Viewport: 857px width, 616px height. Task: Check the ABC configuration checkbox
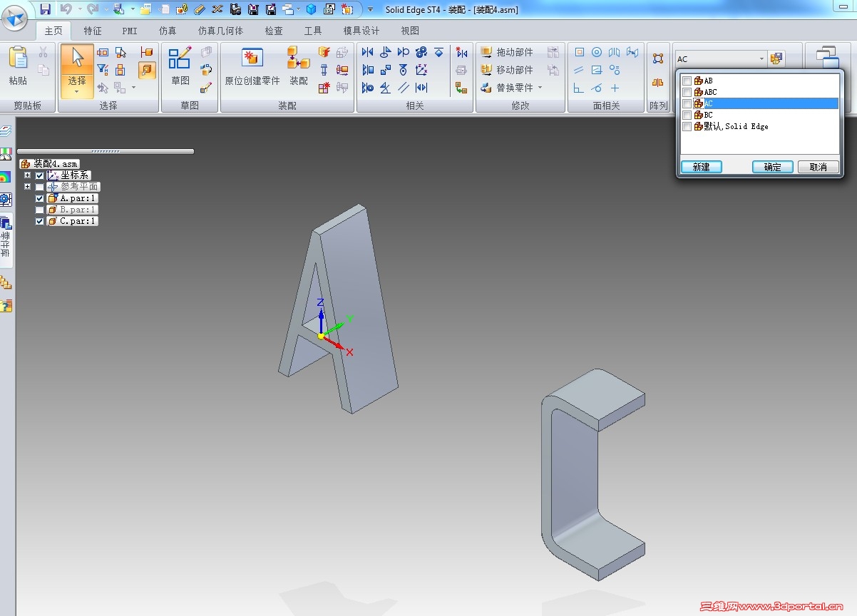(x=687, y=93)
